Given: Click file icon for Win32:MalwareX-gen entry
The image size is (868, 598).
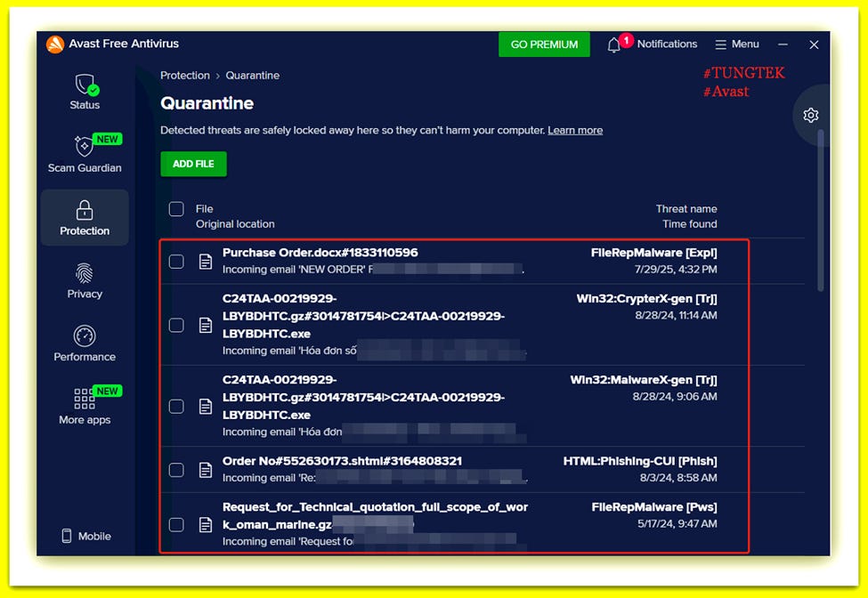Looking at the screenshot, I should (x=206, y=406).
